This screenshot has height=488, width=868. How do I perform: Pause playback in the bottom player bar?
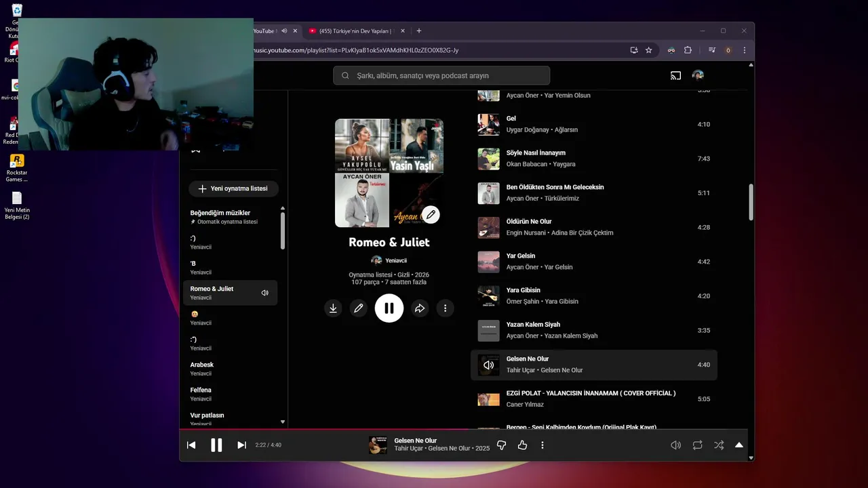click(216, 445)
